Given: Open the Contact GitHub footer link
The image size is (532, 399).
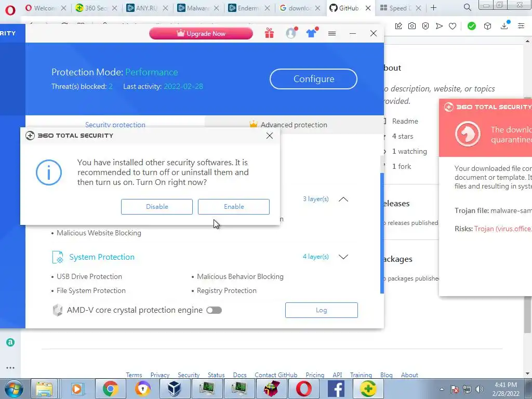Looking at the screenshot, I should click(276, 375).
